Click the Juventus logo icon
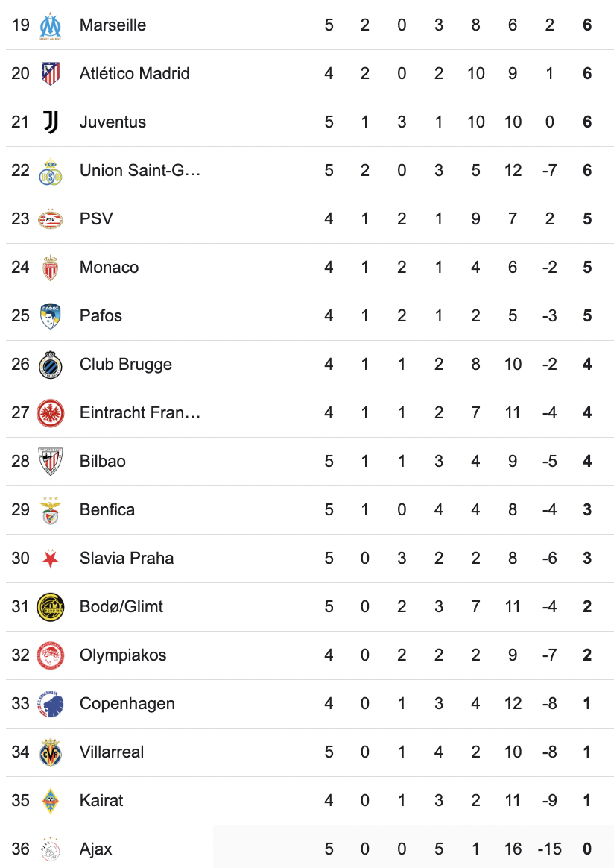This screenshot has width=614, height=868. pyautogui.click(x=51, y=122)
